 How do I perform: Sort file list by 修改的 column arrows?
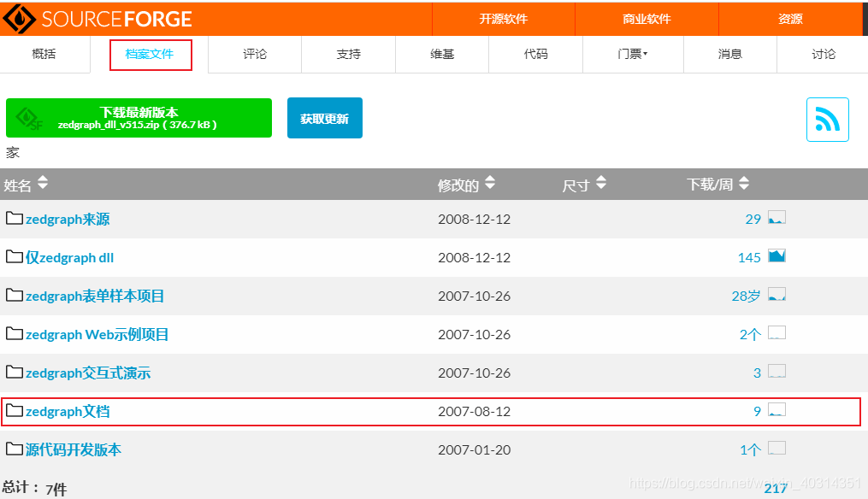point(490,183)
